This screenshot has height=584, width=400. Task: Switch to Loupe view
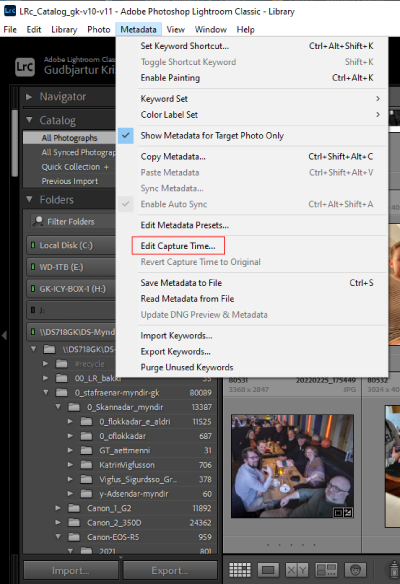point(268,569)
